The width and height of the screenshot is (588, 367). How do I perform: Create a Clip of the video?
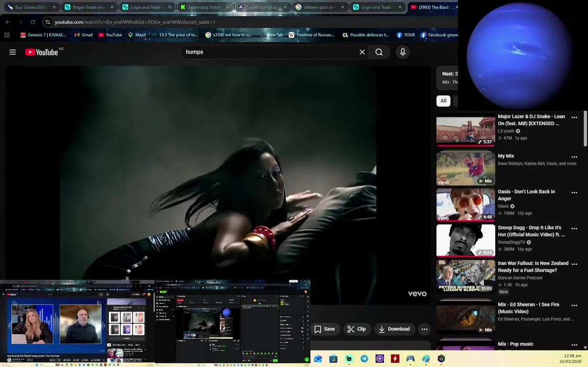coord(357,329)
